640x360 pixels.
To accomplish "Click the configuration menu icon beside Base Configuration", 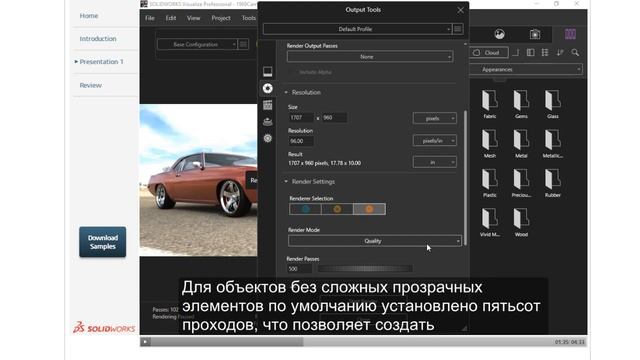I will [x=243, y=44].
